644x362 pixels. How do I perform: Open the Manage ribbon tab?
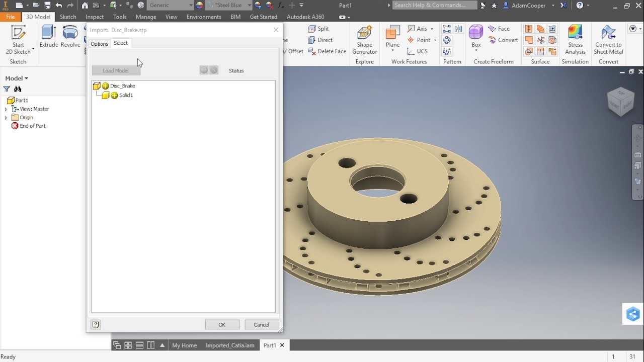tap(146, 17)
